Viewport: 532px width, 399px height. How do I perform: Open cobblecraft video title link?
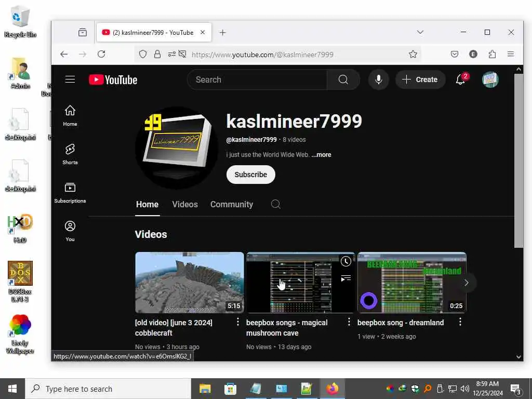coord(174,328)
